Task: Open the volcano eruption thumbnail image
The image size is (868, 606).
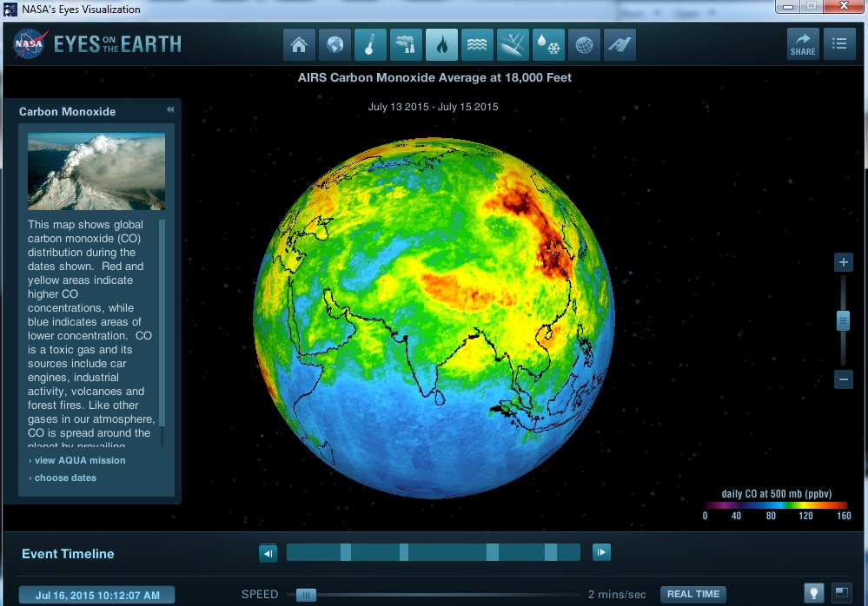Action: (96, 171)
